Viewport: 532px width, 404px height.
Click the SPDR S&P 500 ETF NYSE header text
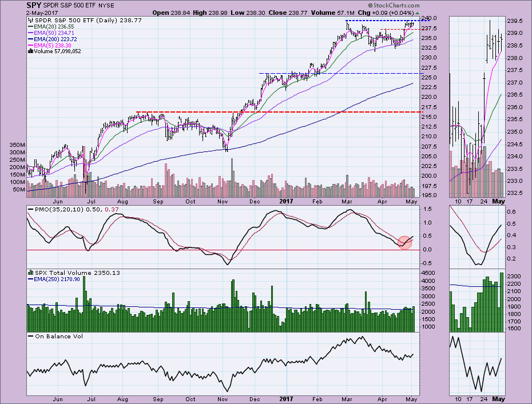point(79,5)
